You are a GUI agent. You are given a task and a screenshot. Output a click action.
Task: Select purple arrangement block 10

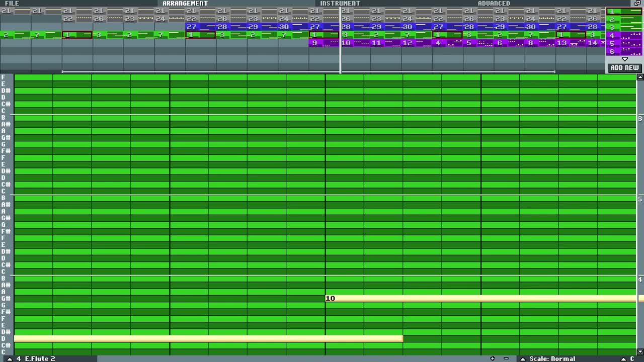(x=355, y=43)
